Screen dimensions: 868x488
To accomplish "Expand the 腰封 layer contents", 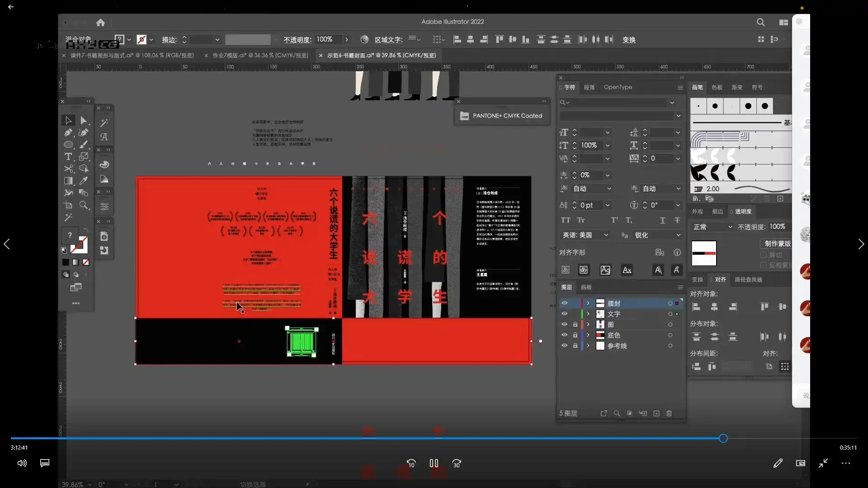I will coord(588,303).
